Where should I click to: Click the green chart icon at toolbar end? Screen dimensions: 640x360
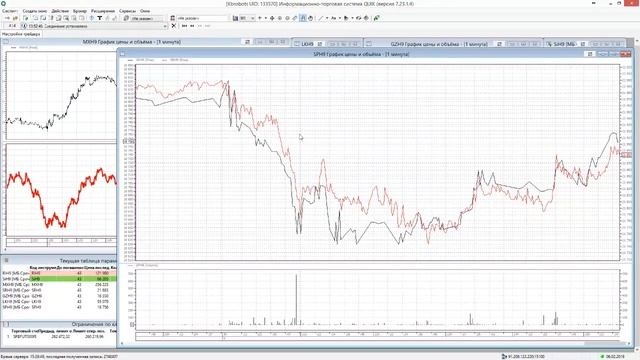[376, 18]
